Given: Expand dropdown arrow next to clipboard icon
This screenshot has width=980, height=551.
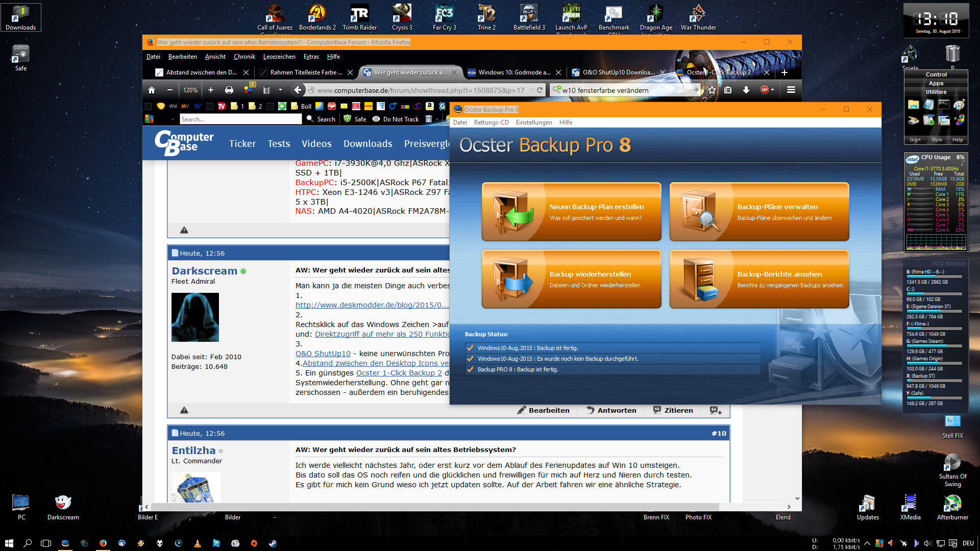Looking at the screenshot, I should coord(280,90).
